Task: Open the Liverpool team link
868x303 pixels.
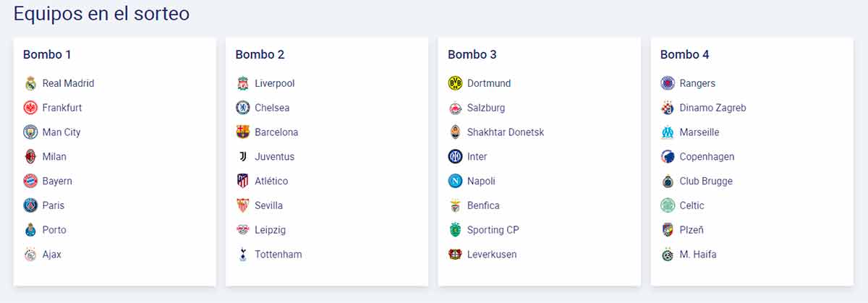Action: point(275,83)
